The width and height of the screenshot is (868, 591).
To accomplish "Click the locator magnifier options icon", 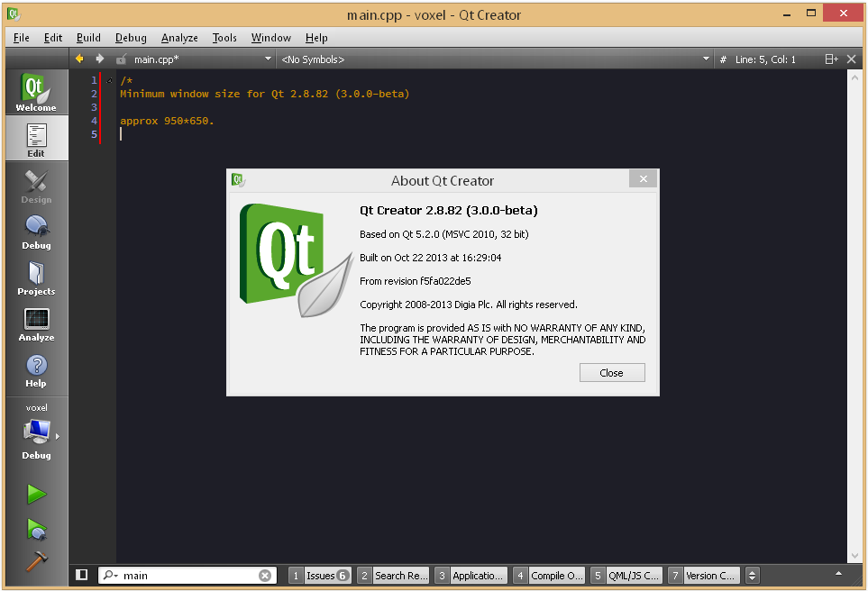I will tap(110, 576).
